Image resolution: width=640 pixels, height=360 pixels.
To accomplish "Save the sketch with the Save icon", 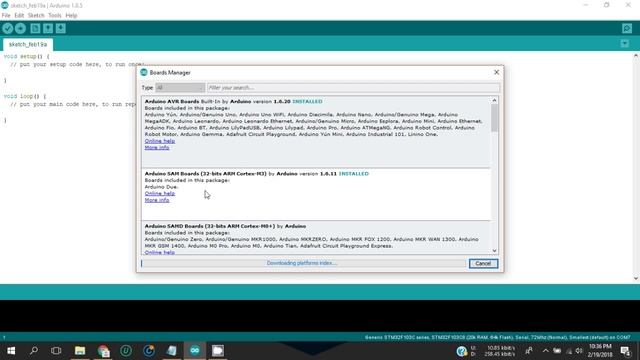I will (x=60, y=29).
